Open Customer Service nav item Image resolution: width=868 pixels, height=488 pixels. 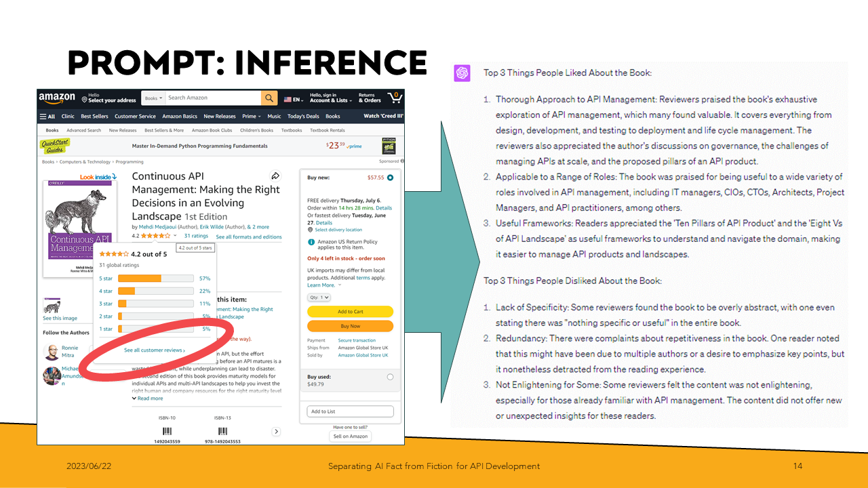tap(135, 117)
